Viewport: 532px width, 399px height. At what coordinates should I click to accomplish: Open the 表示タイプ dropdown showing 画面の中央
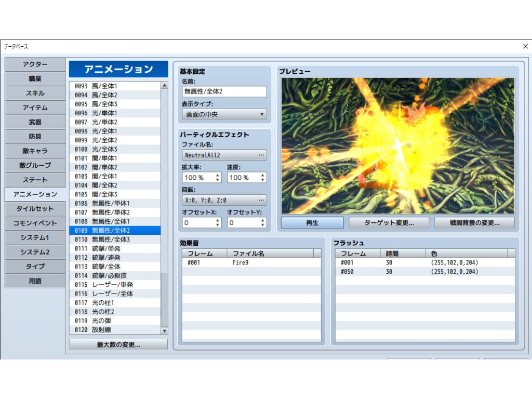(224, 114)
